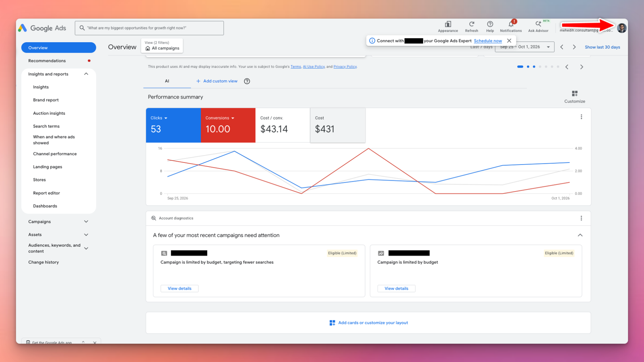This screenshot has width=644, height=362.
Task: Open Account diagnostics three-dot menu
Action: point(581,218)
